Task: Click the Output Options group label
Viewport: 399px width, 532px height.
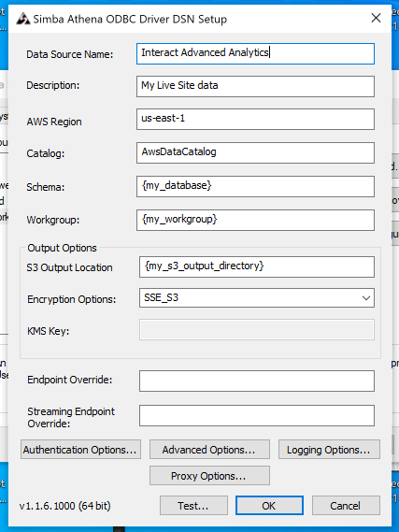Action: coord(62,248)
